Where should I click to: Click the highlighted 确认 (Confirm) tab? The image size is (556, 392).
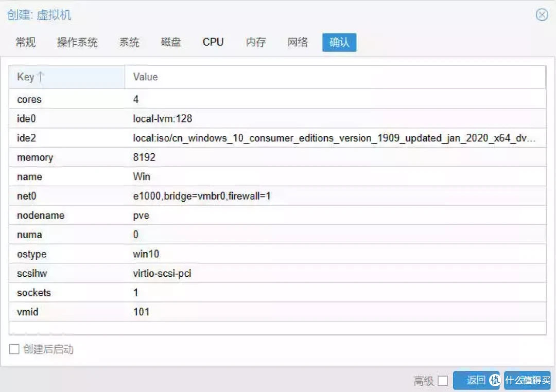pos(339,42)
